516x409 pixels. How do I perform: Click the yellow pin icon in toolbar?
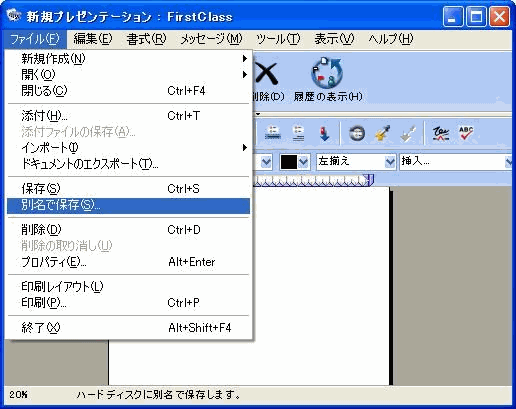[383, 134]
